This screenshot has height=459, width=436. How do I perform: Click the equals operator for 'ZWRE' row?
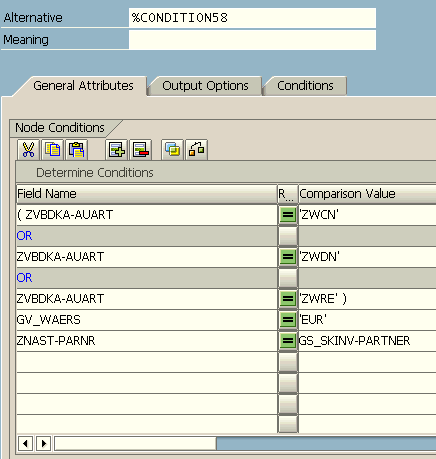pyautogui.click(x=288, y=299)
